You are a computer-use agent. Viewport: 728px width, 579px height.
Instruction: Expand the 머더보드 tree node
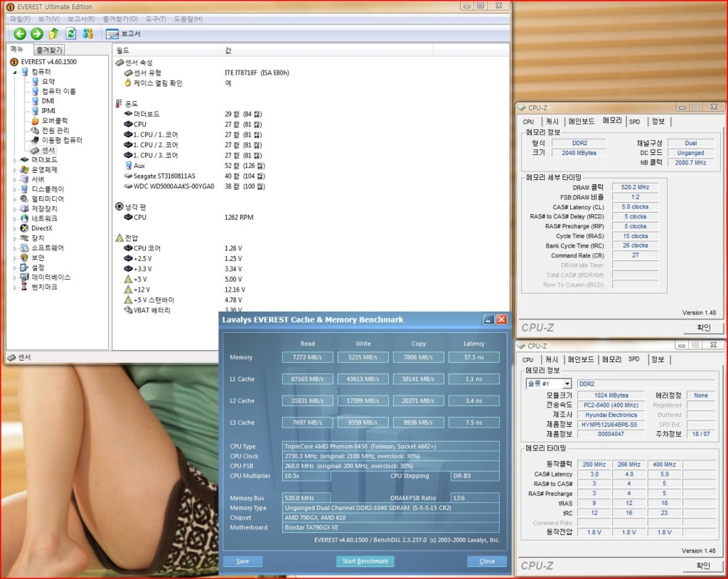tap(15, 160)
